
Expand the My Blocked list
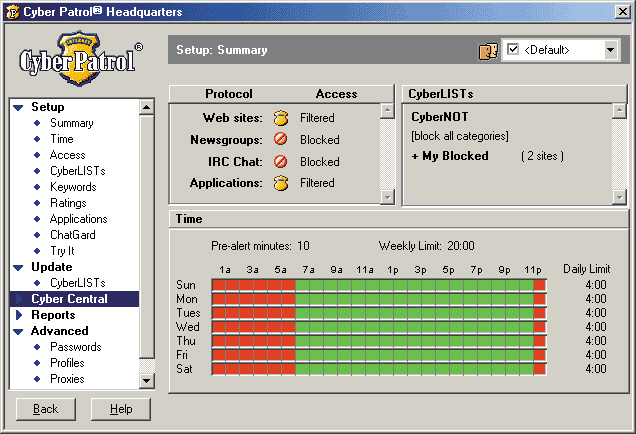[415, 156]
